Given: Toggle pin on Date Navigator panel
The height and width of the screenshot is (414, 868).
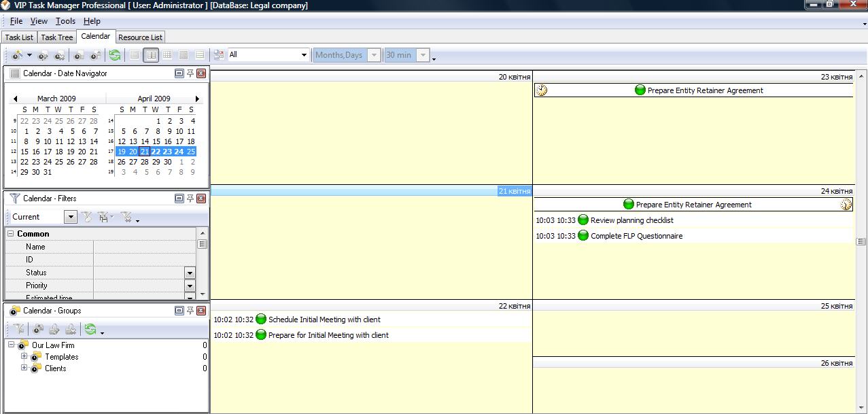Looking at the screenshot, I should [190, 73].
